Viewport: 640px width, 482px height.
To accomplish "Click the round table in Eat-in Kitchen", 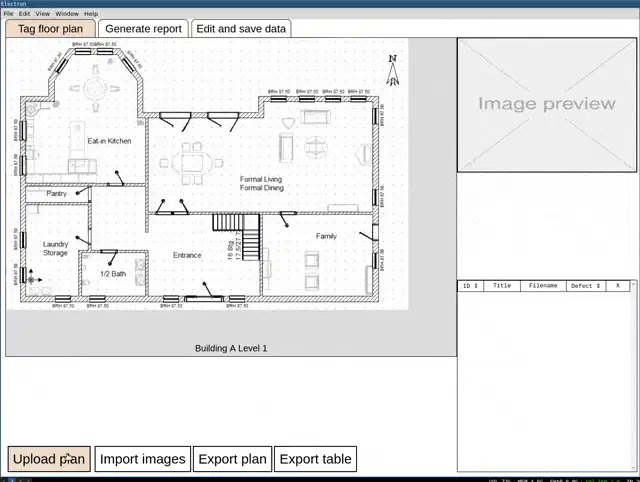I will pyautogui.click(x=94, y=90).
